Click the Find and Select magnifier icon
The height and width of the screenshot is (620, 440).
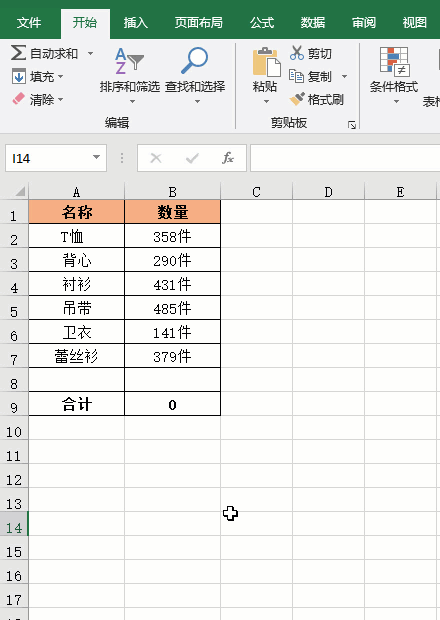pyautogui.click(x=194, y=60)
